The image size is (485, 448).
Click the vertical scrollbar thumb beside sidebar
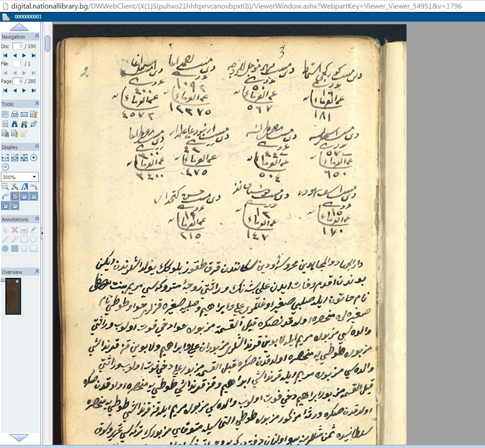pos(48,44)
